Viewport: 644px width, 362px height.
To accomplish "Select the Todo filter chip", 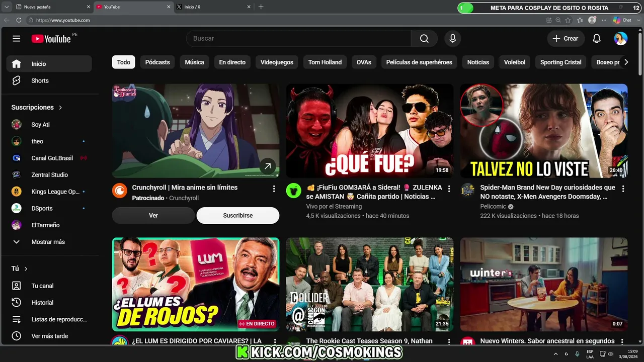I will [124, 62].
